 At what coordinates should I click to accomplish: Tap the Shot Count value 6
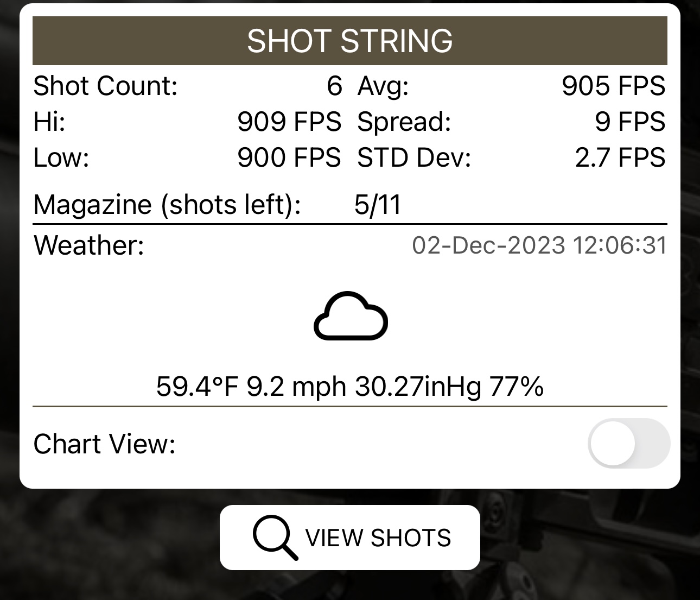click(x=334, y=86)
